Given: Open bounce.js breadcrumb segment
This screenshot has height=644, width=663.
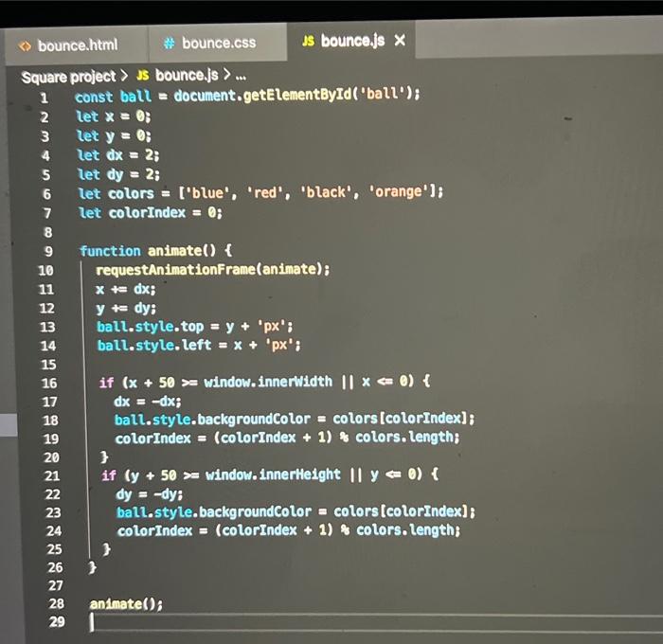Looking at the screenshot, I should coord(187,75).
